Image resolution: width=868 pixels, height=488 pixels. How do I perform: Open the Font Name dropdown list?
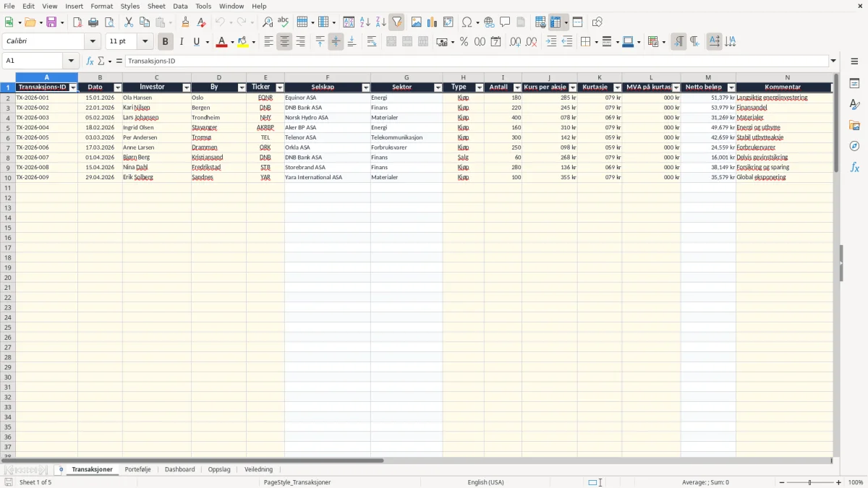tap(93, 42)
